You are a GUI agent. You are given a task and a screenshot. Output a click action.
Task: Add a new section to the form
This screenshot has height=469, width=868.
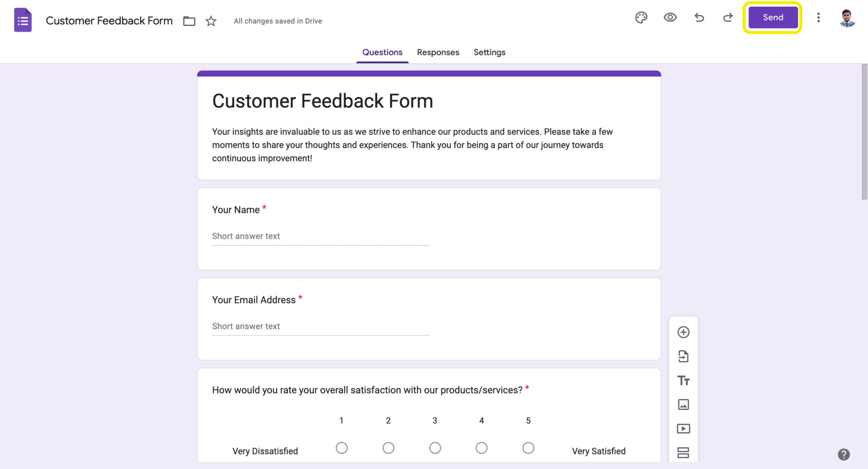(x=683, y=452)
